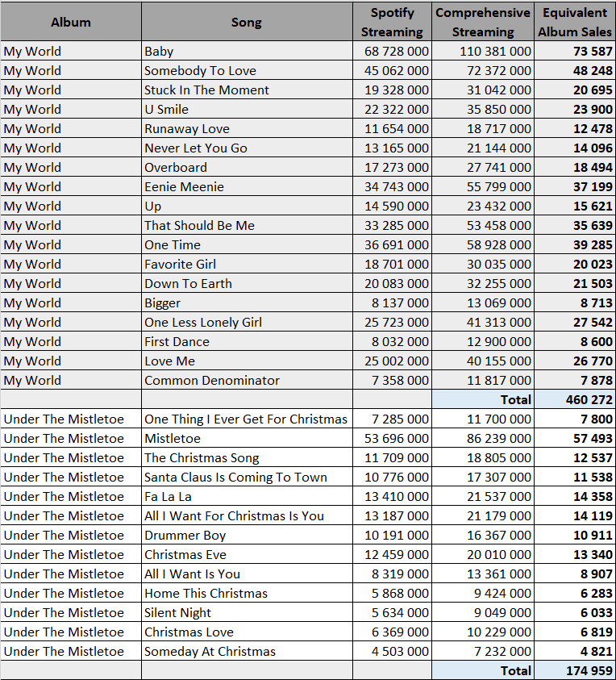
Task: Click the 'Fa La La' cell
Action: coord(247,497)
